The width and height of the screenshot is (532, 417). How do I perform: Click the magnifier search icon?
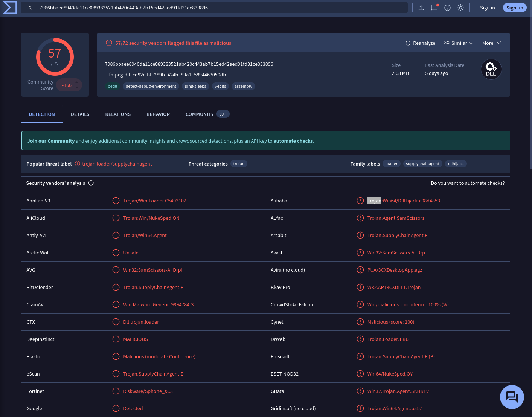[x=30, y=8]
